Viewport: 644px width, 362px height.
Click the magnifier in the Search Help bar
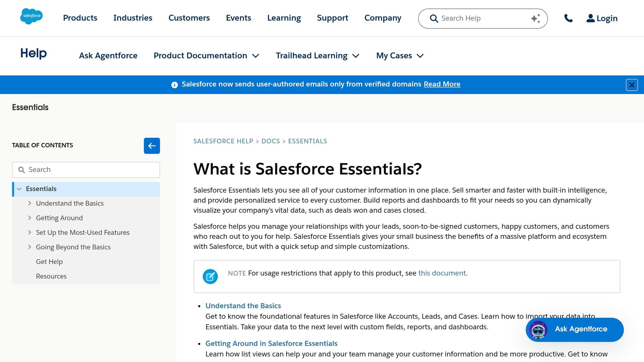(x=434, y=19)
